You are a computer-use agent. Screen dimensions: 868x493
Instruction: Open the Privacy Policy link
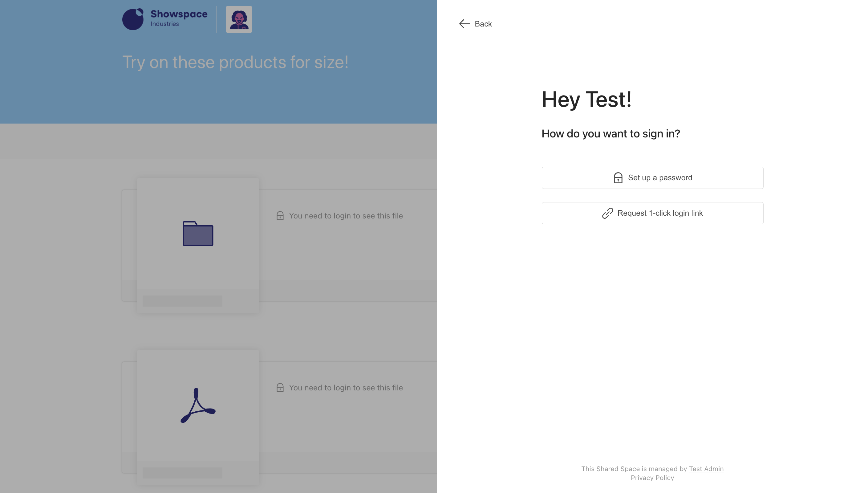[x=652, y=478]
